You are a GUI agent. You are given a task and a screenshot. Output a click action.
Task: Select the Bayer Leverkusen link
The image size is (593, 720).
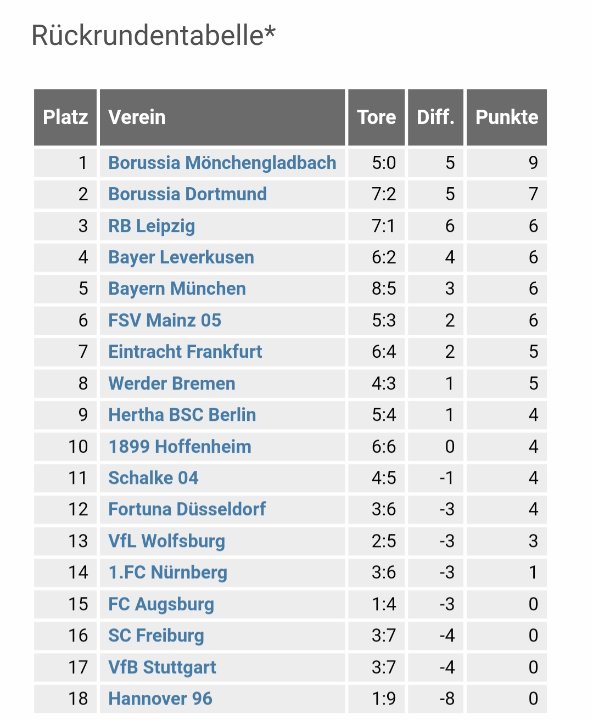[x=181, y=257]
